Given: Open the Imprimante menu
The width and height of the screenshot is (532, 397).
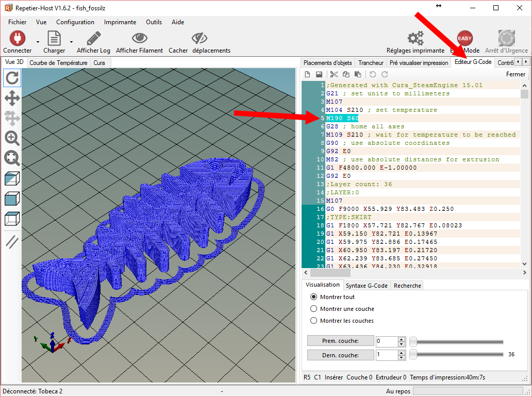Looking at the screenshot, I should [x=120, y=22].
